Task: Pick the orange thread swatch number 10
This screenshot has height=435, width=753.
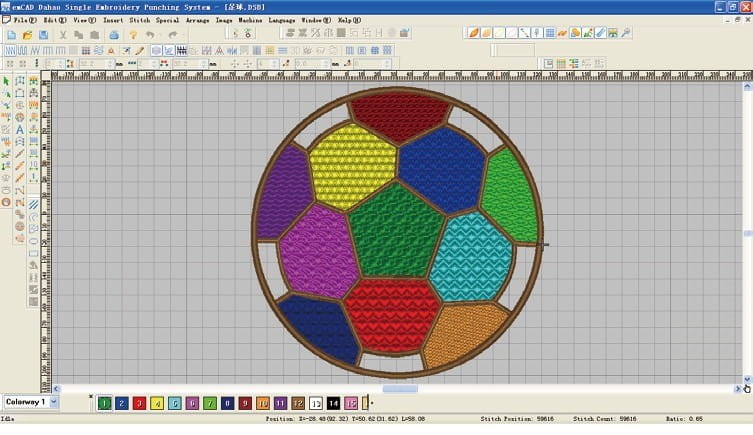Action: pyautogui.click(x=262, y=402)
